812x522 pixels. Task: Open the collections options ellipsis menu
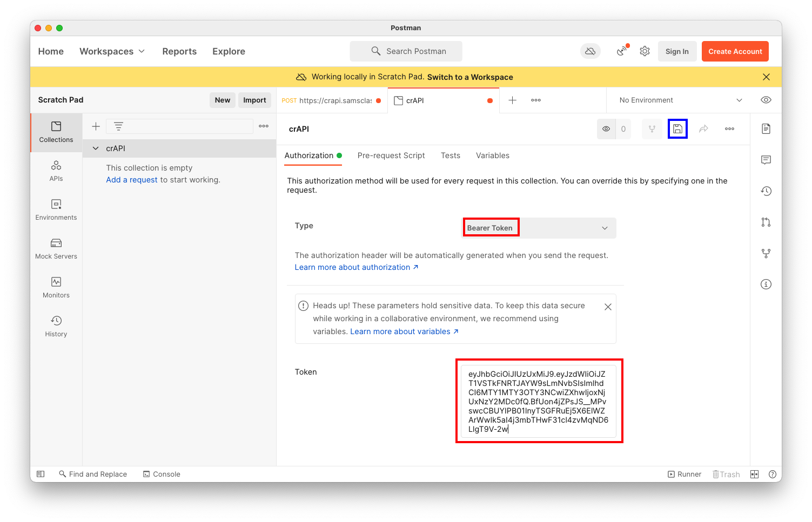pyautogui.click(x=264, y=126)
